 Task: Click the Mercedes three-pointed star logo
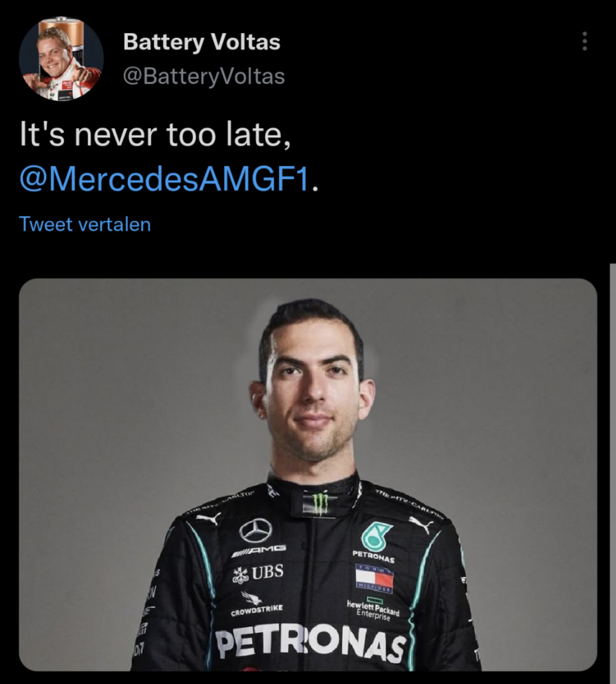(256, 530)
